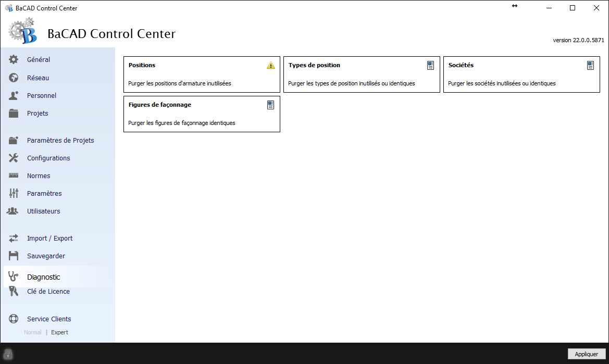The image size is (609, 364).
Task: Open Service Clients
Action: point(49,319)
